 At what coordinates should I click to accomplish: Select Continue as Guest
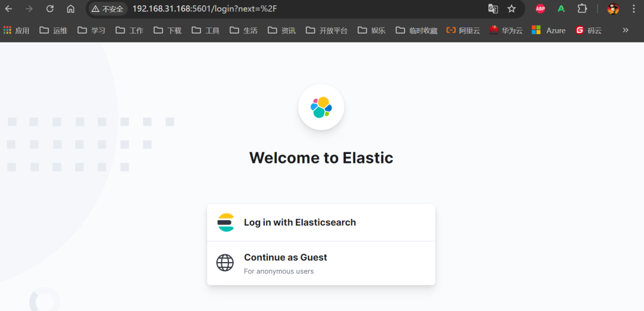click(x=321, y=263)
